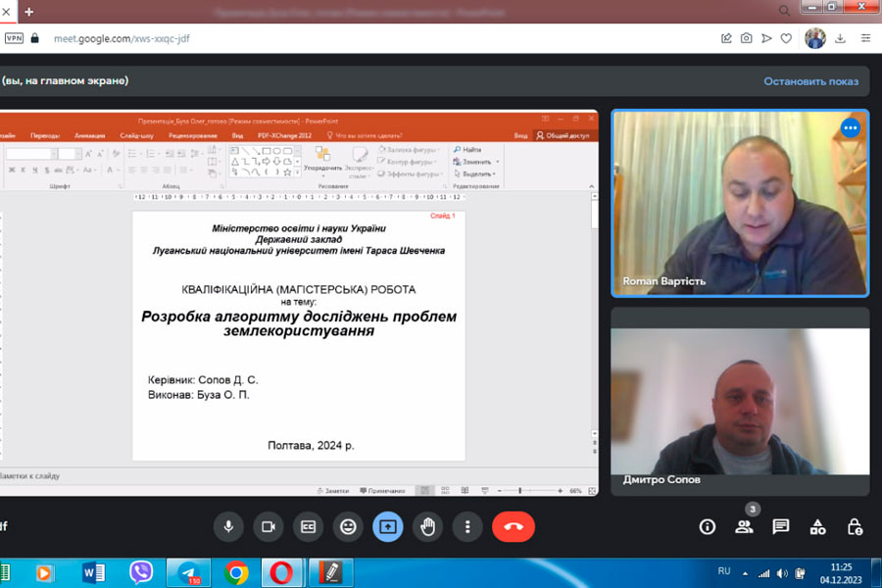
Task: Open the host controls lock icon
Action: [855, 526]
